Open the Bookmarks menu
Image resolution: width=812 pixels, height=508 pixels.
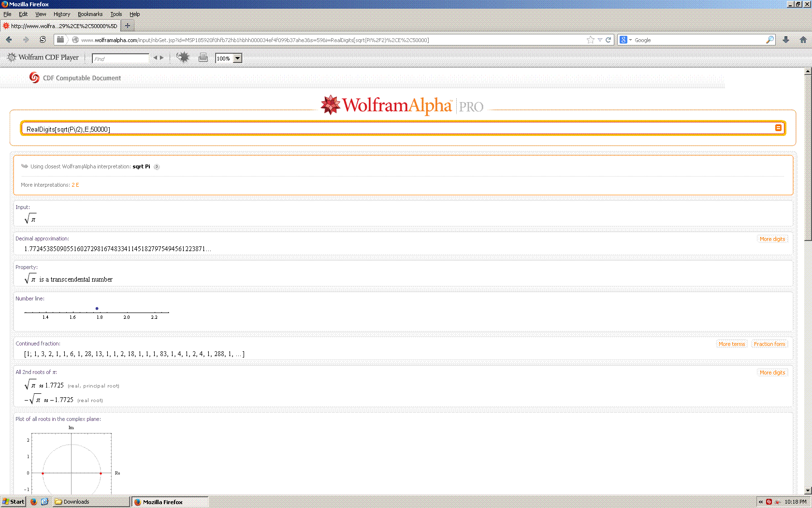coord(90,14)
